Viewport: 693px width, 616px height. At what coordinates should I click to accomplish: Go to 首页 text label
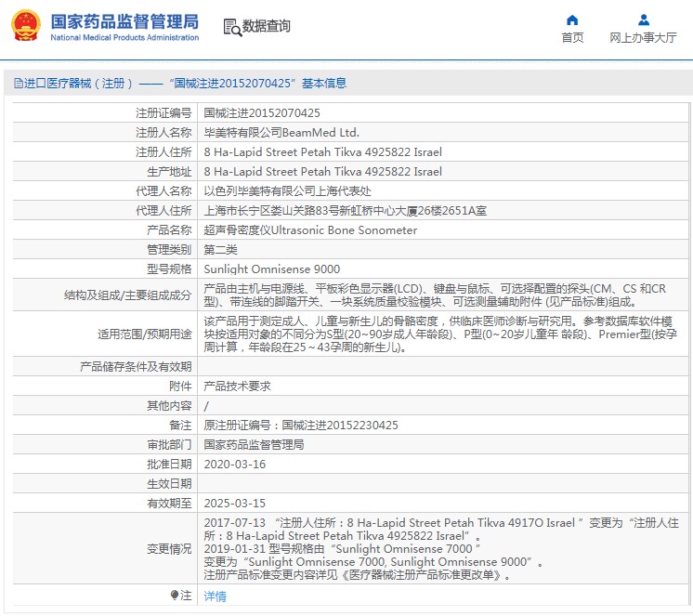572,38
